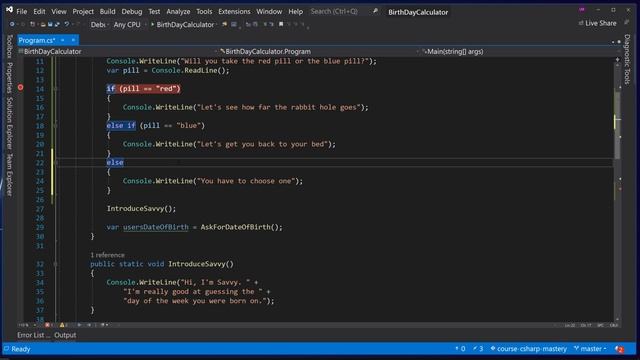
Task: Click the unpushed commits count 0
Action: point(460,349)
